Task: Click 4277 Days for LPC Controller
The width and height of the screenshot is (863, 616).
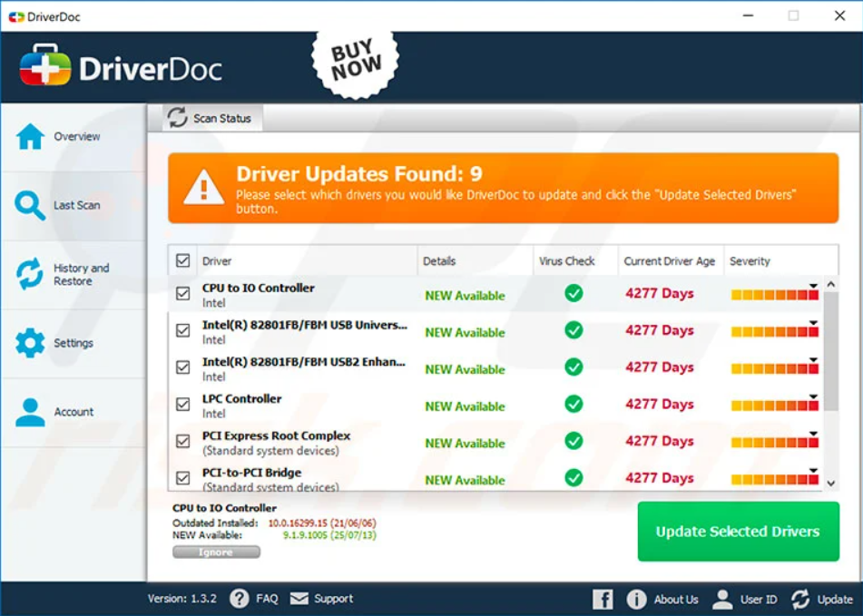Action: pyautogui.click(x=660, y=405)
